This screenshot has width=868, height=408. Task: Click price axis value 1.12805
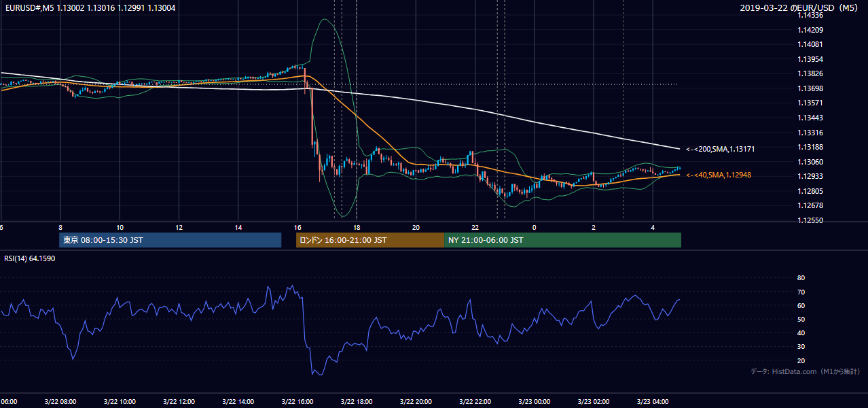810,191
